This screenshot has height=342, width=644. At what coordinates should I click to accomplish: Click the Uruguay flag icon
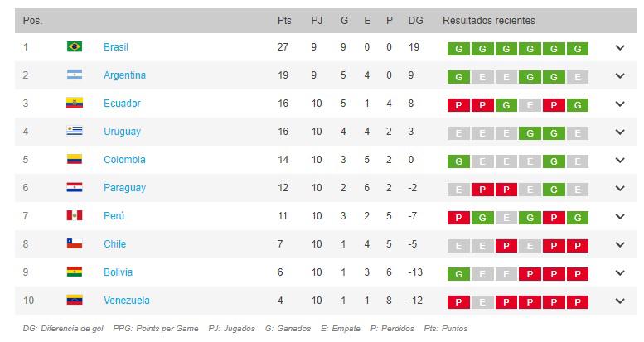coord(74,132)
